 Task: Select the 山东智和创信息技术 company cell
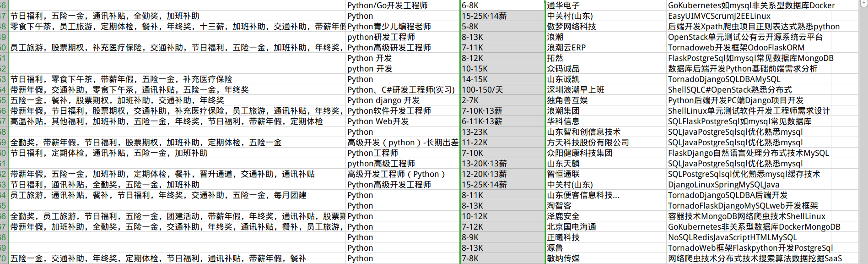coord(606,132)
